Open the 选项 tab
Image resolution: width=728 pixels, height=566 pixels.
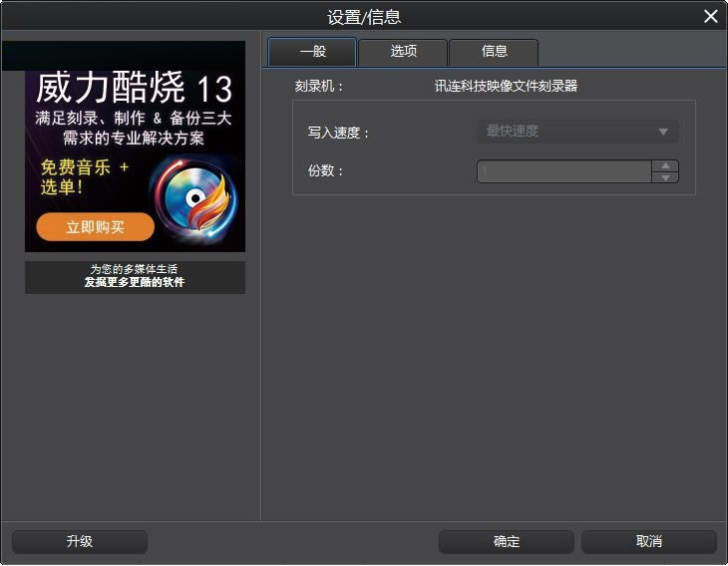point(403,52)
